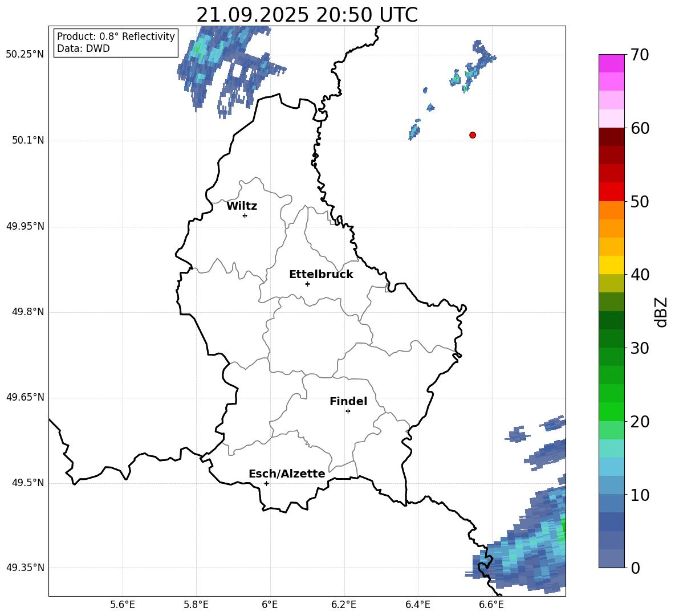Image resolution: width=675 pixels, height=616 pixels.
Task: Click the red dot marker on the map
Action: click(472, 135)
